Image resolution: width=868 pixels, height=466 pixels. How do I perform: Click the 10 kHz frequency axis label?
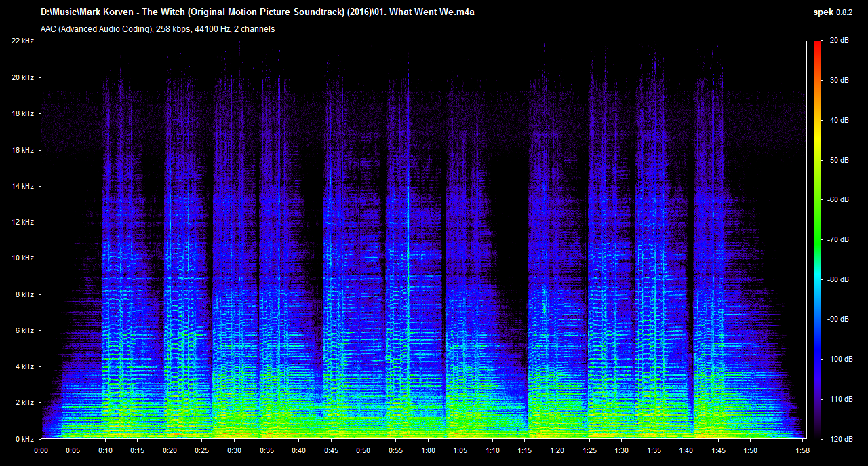tap(22, 258)
